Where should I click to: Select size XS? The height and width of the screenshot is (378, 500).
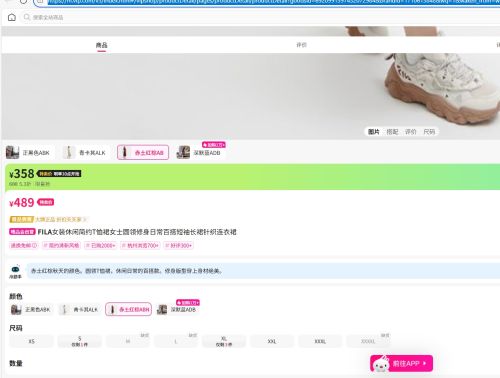[x=31, y=341]
